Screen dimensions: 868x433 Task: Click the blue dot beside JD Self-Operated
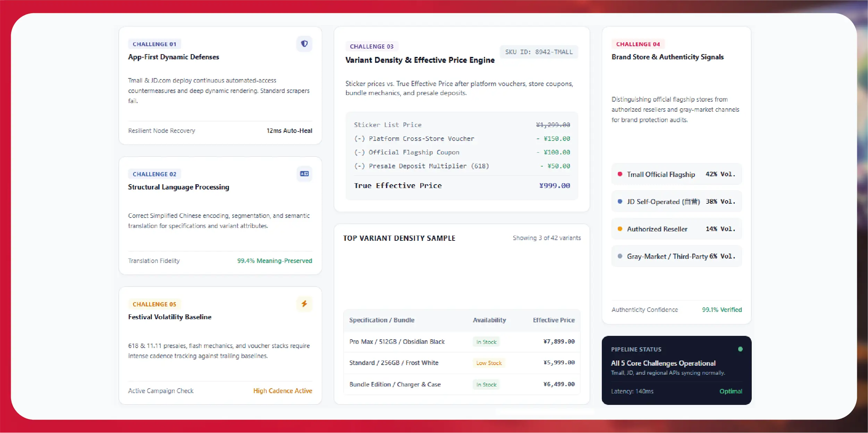(x=620, y=201)
